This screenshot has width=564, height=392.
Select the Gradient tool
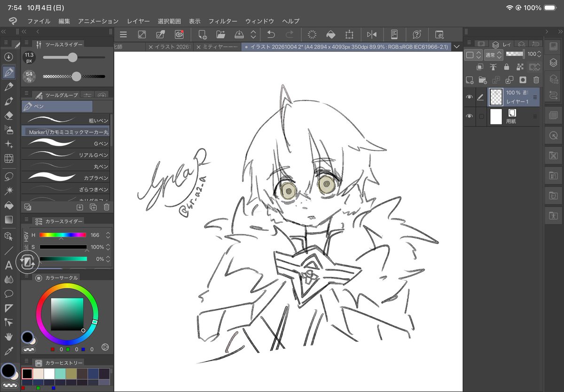(x=8, y=220)
